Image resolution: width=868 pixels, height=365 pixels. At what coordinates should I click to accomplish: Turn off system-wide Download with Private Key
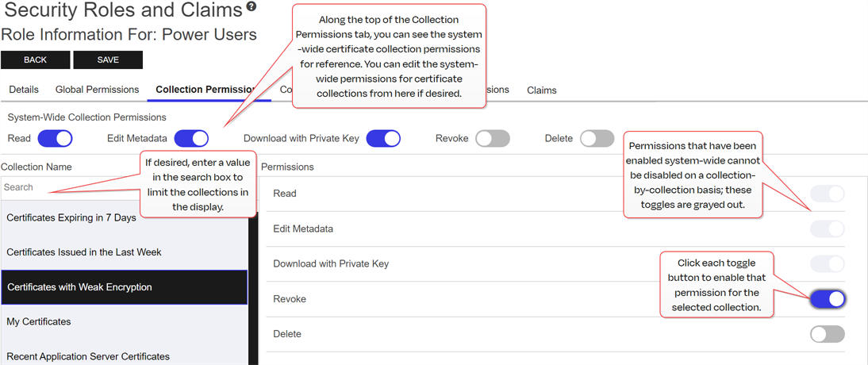(383, 139)
